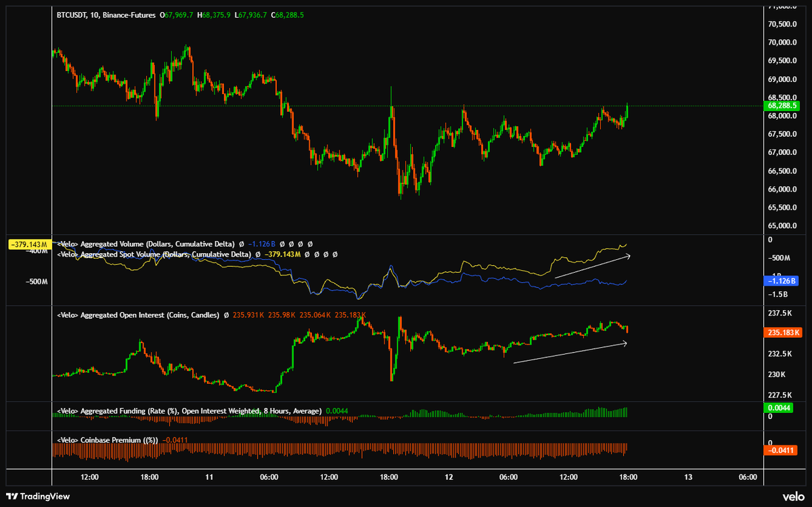Click the yellow -379.143M axis label

tap(30, 244)
